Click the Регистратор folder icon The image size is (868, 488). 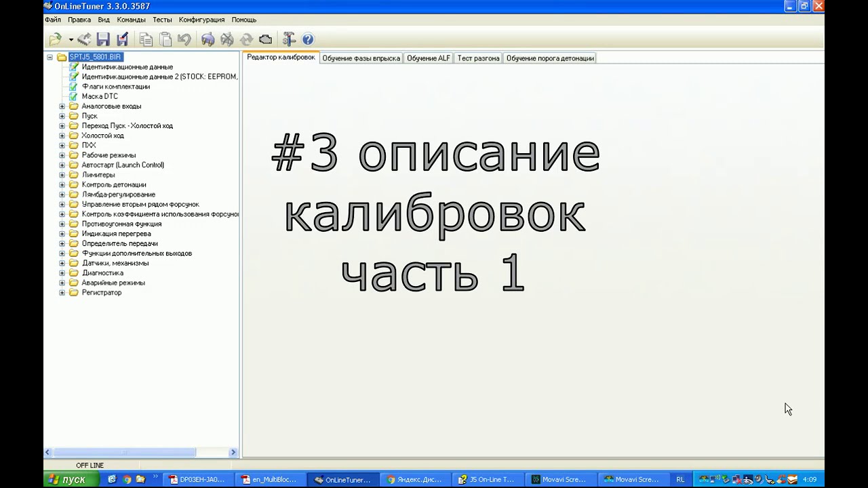point(74,293)
